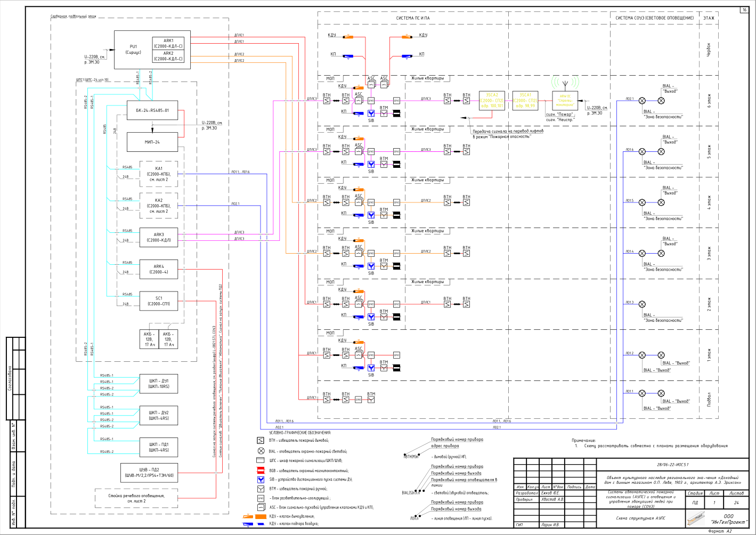Click the green antenna symbol above АРМ ПС
The image size is (756, 535).
coord(565,83)
